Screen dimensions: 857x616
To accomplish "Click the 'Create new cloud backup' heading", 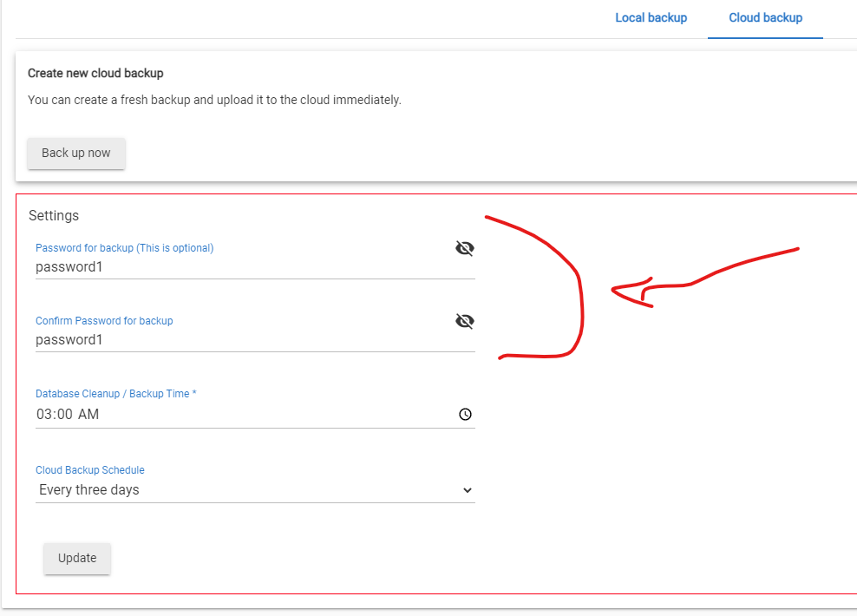I will click(x=95, y=73).
